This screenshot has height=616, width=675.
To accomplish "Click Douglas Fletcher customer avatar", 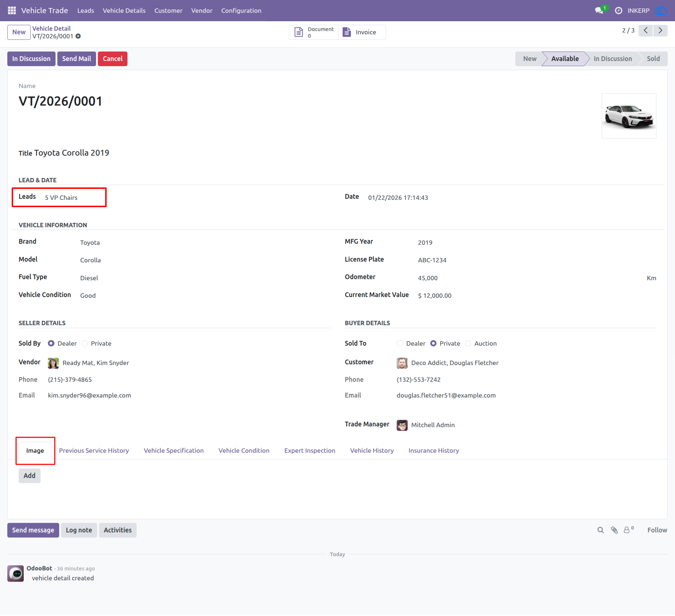I will (402, 363).
